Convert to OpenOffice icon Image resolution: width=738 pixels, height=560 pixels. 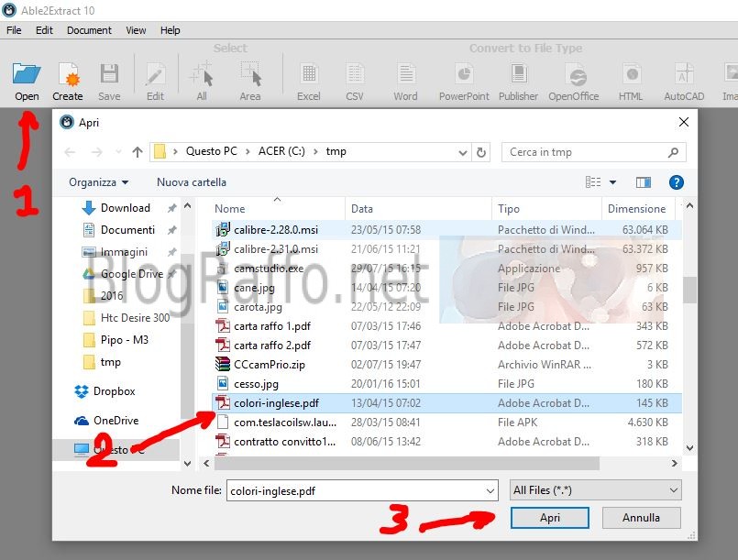pos(576,75)
